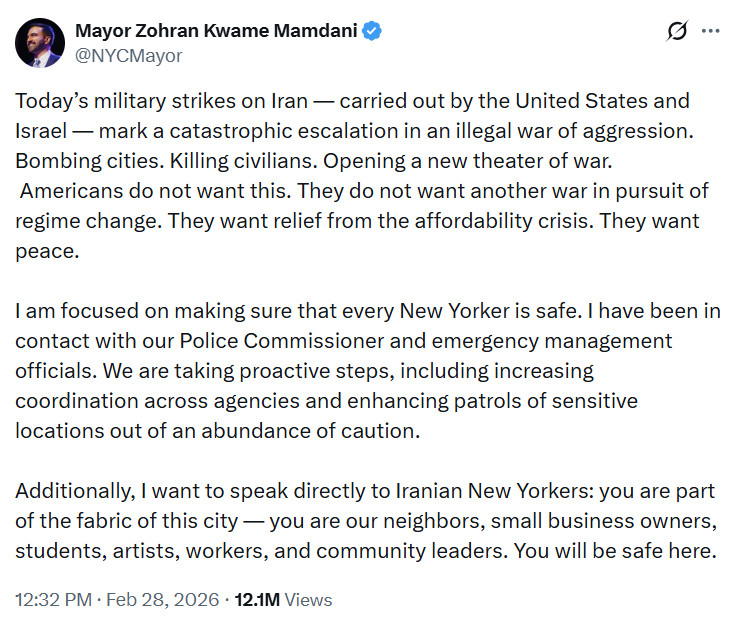The height and width of the screenshot is (633, 736).
Task: Click the blue verified checkmark badge
Action: click(372, 31)
